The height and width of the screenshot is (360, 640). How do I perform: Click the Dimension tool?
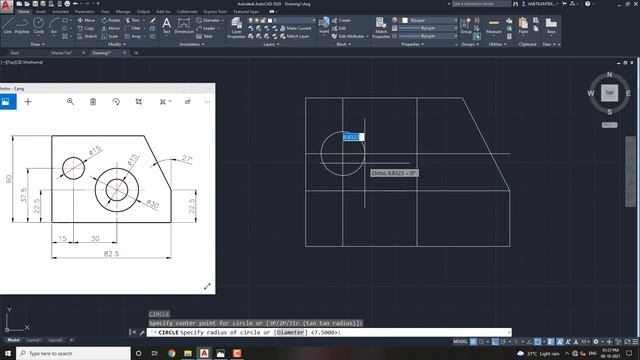[x=184, y=25]
